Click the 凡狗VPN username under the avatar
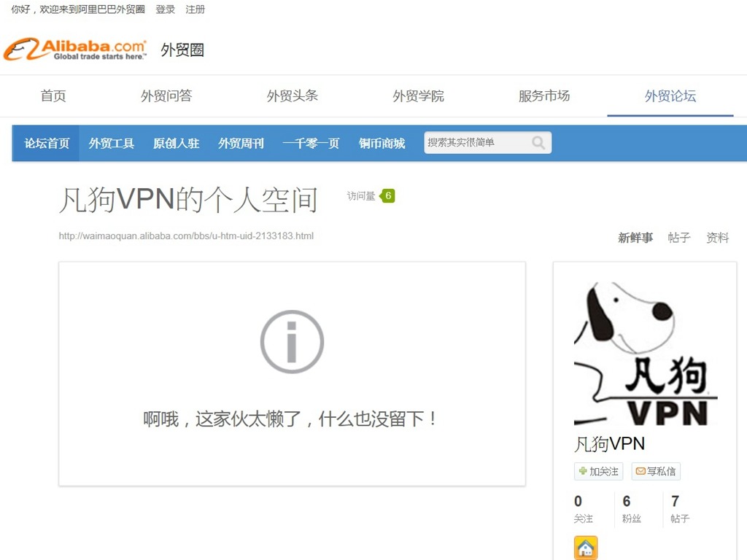Viewport: 747px width, 560px height. [609, 444]
